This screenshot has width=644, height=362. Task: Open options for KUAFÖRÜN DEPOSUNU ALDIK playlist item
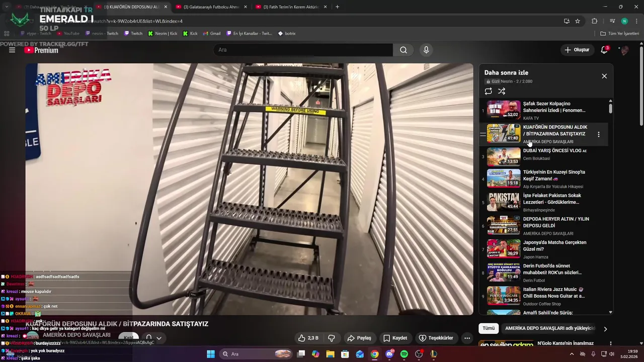(x=598, y=134)
